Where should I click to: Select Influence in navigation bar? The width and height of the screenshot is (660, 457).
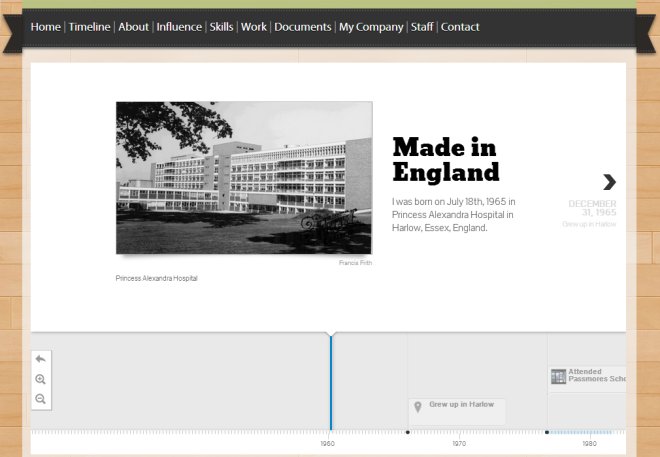point(179,27)
